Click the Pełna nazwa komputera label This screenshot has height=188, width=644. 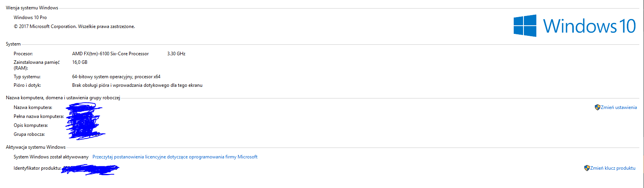pos(39,116)
